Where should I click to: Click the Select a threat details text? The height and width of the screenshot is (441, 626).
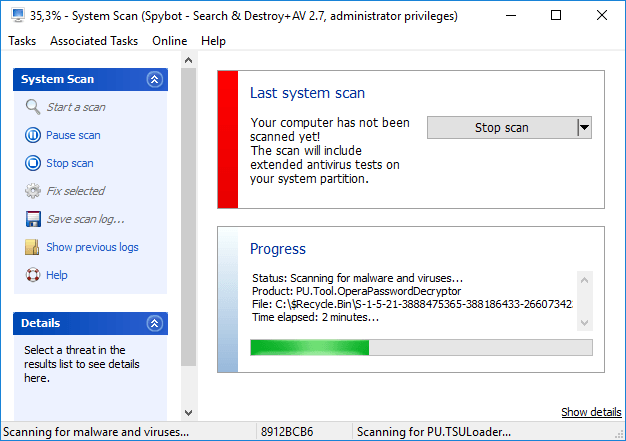tap(82, 364)
